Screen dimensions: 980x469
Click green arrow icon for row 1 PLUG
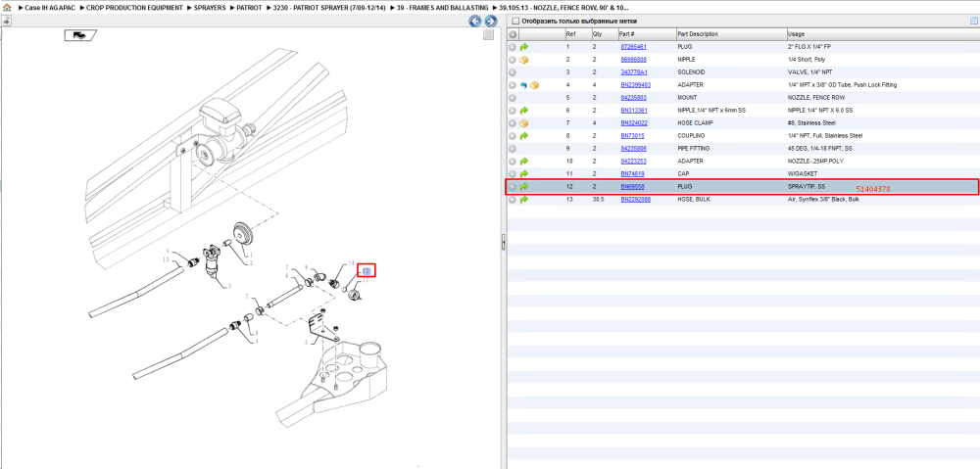click(523, 47)
